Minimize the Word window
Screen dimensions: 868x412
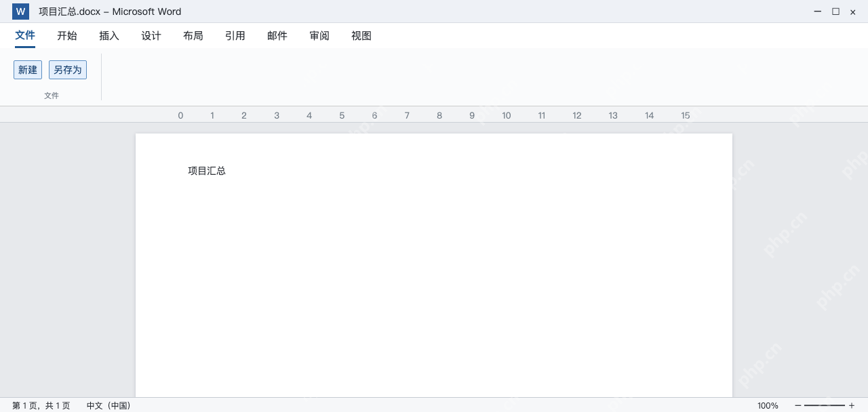(x=818, y=12)
